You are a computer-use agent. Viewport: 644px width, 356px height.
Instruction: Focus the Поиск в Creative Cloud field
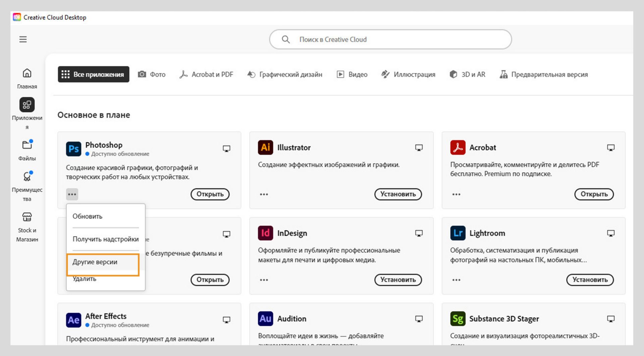(x=390, y=40)
